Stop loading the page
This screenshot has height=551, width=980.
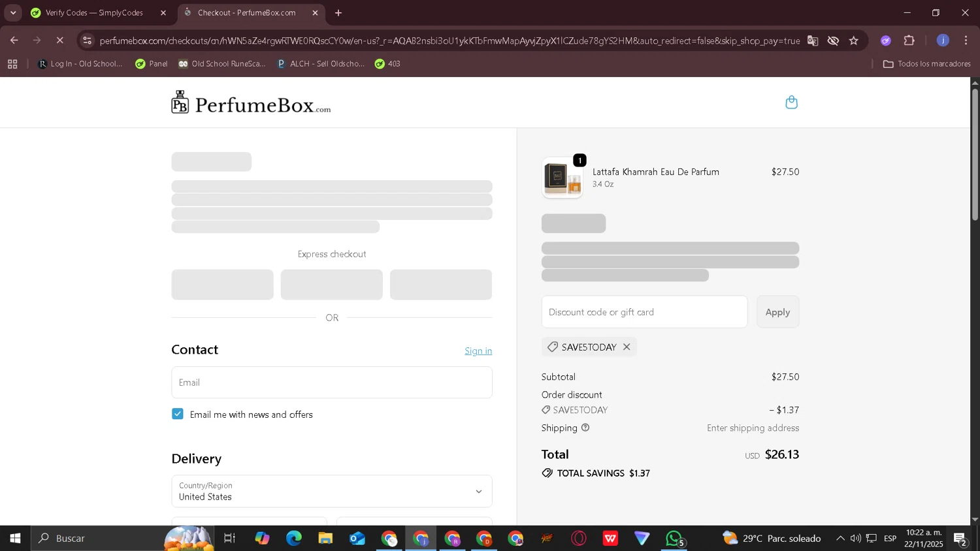pos(59,40)
